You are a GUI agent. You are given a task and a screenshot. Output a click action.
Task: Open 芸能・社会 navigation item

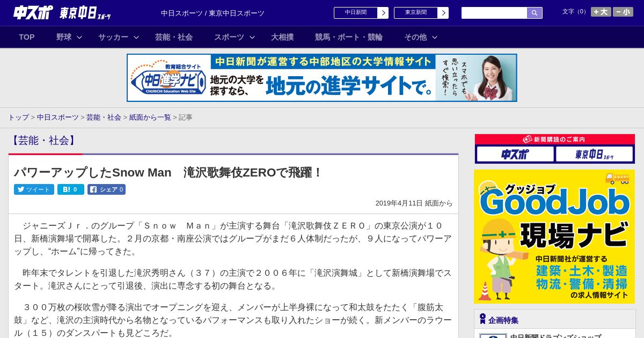[x=174, y=37]
